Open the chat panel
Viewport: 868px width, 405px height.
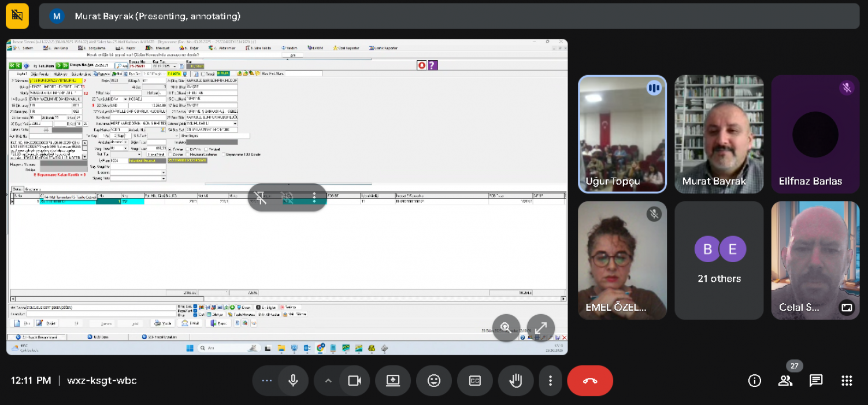[815, 381]
